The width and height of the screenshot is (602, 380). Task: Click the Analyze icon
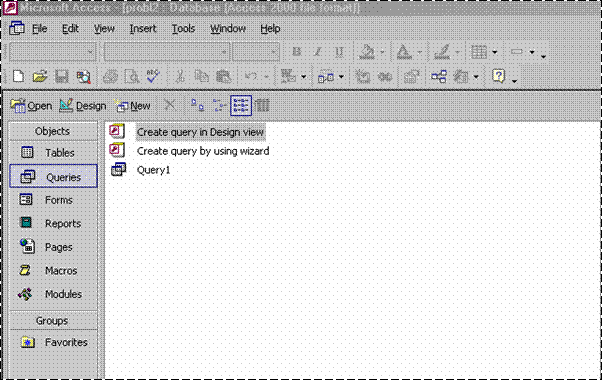(326, 77)
